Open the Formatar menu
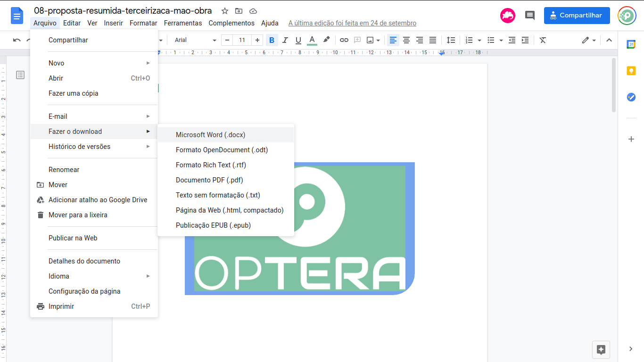 [143, 23]
